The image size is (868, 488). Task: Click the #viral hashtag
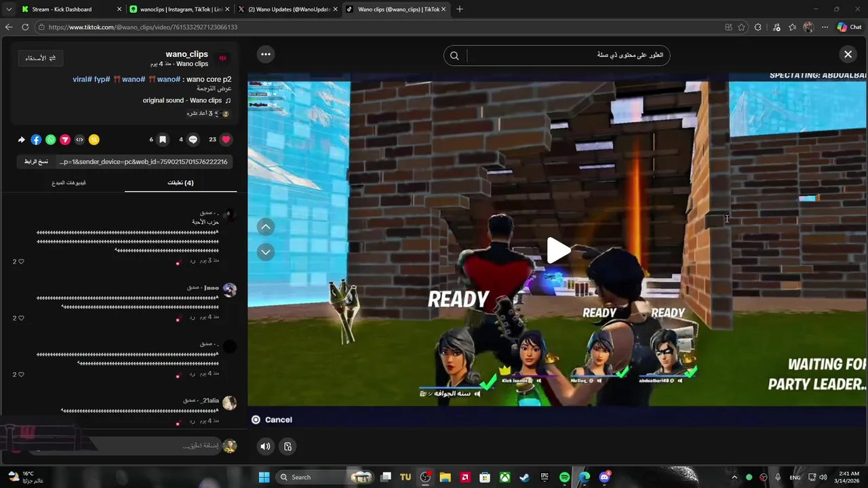[82, 79]
